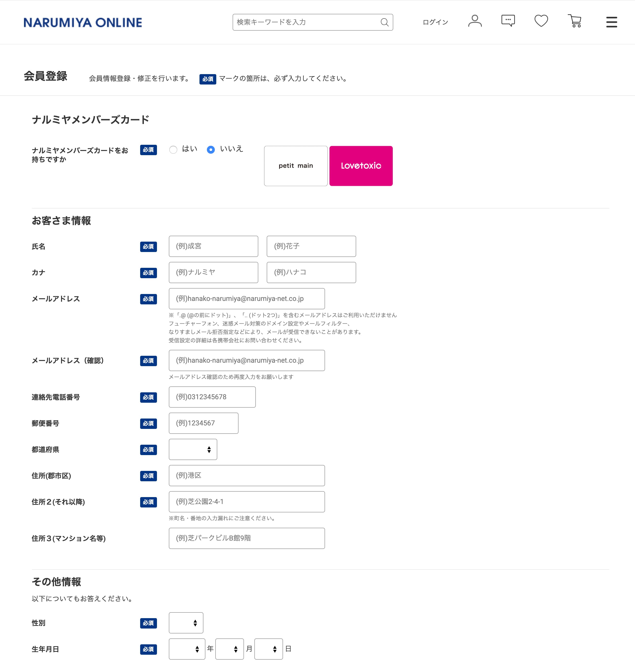Click the 受信設定の詳細は各携帯会社に note line

[236, 340]
